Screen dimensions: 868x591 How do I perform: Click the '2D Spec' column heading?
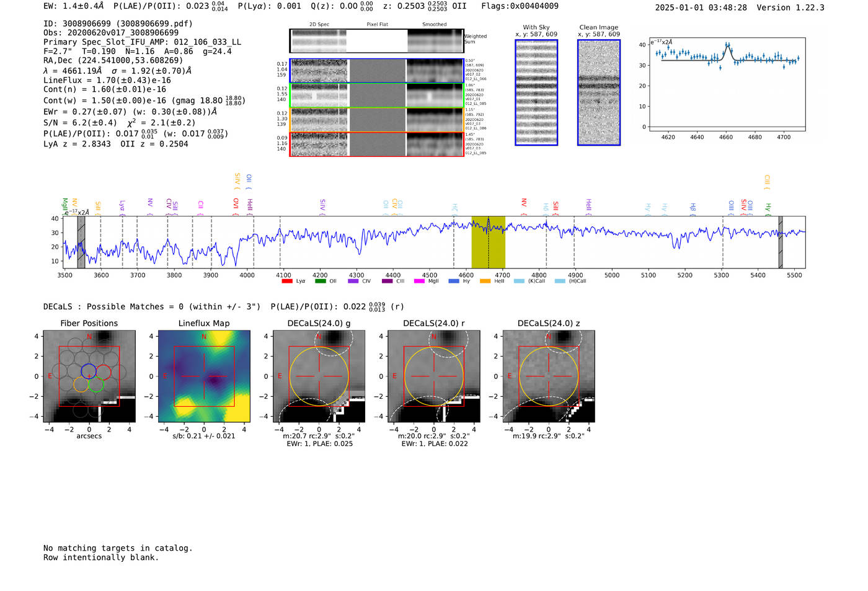coord(319,25)
